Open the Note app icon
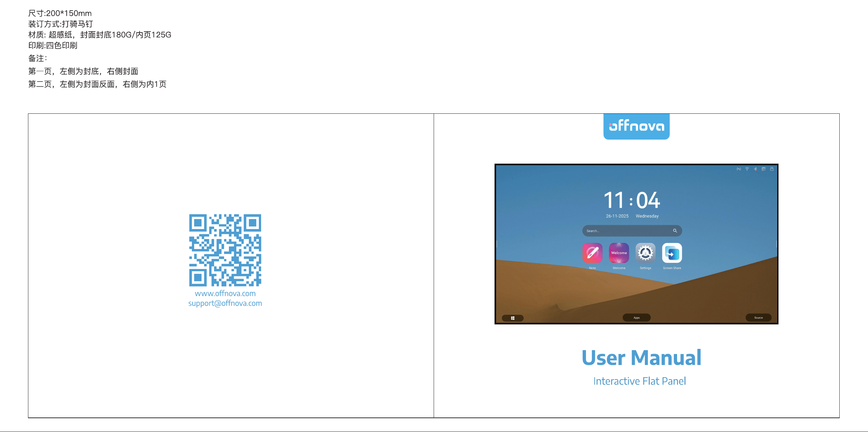 [x=592, y=253]
